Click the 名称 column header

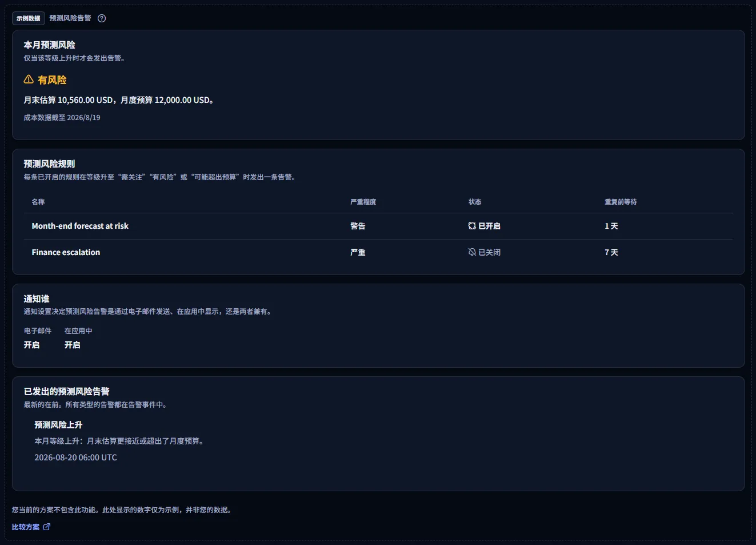pos(38,202)
